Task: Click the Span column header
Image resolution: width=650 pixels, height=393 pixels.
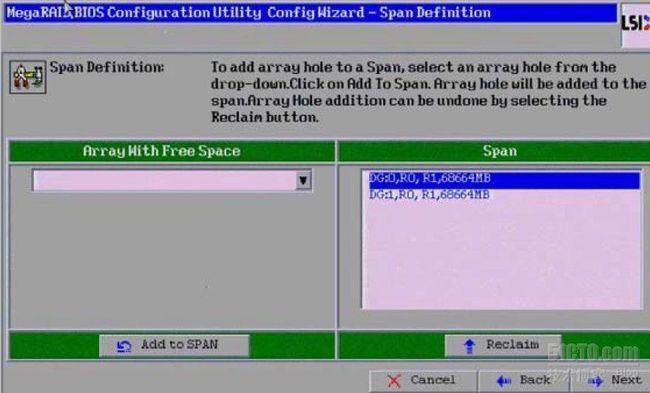Action: pyautogui.click(x=494, y=151)
